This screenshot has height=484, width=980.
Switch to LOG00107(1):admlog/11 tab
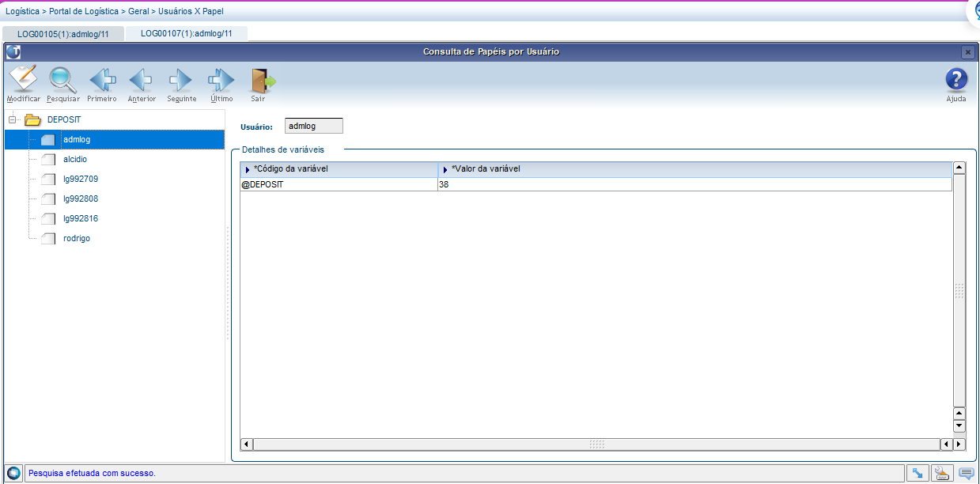[x=187, y=33]
